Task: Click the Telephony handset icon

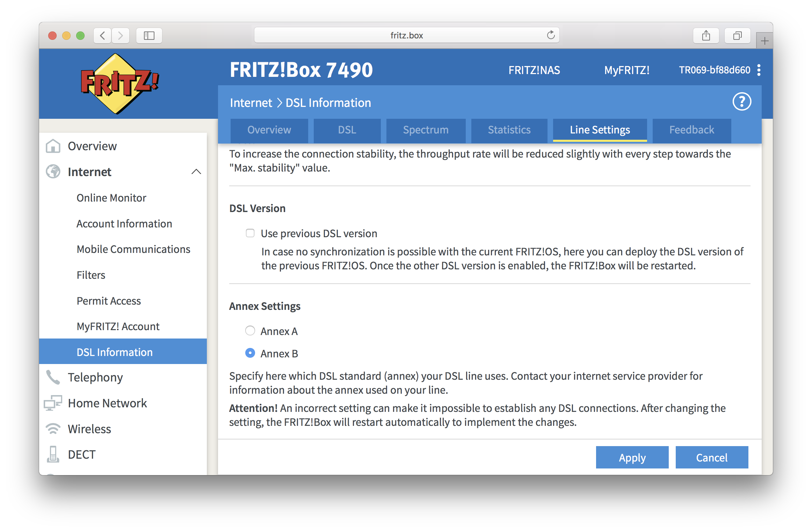Action: point(53,377)
